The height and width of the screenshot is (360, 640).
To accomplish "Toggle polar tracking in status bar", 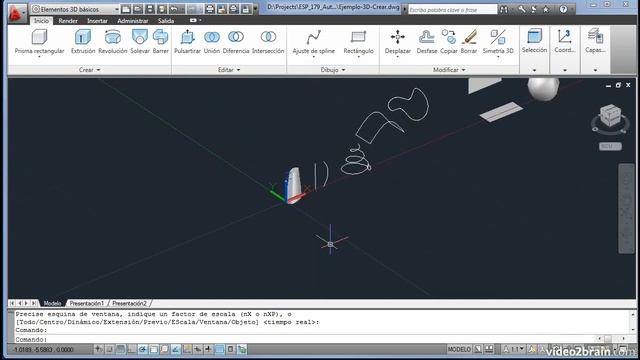I will coord(142,349).
